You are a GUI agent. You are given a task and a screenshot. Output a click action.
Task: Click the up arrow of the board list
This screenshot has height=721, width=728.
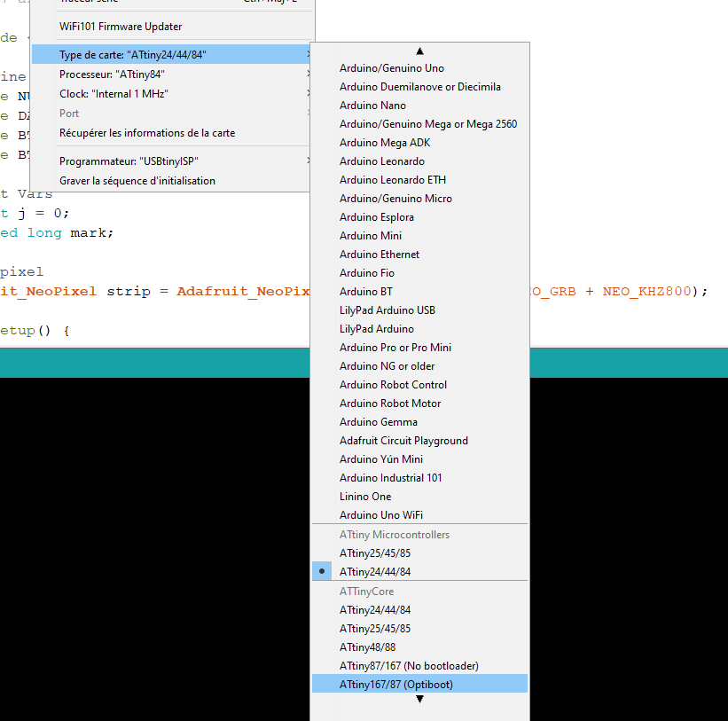pyautogui.click(x=419, y=51)
